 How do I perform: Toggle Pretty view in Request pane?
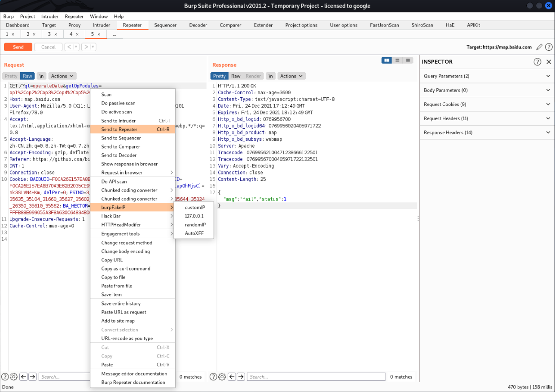point(11,76)
